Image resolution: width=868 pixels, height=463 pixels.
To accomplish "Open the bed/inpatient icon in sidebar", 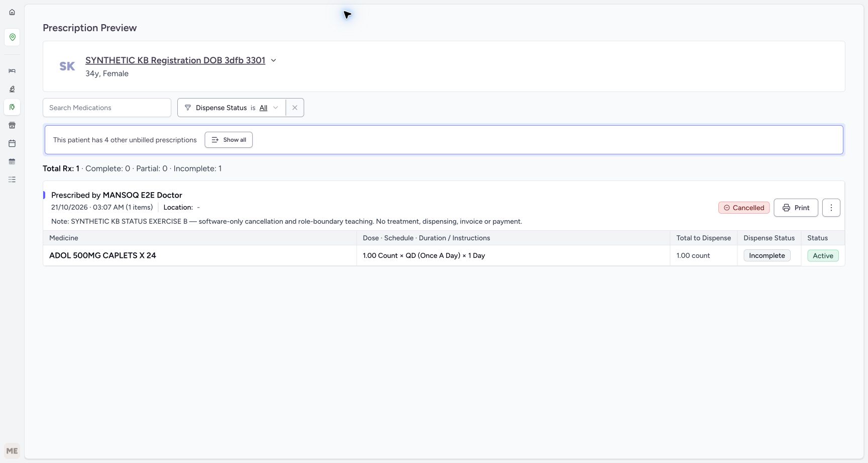I will [x=12, y=71].
